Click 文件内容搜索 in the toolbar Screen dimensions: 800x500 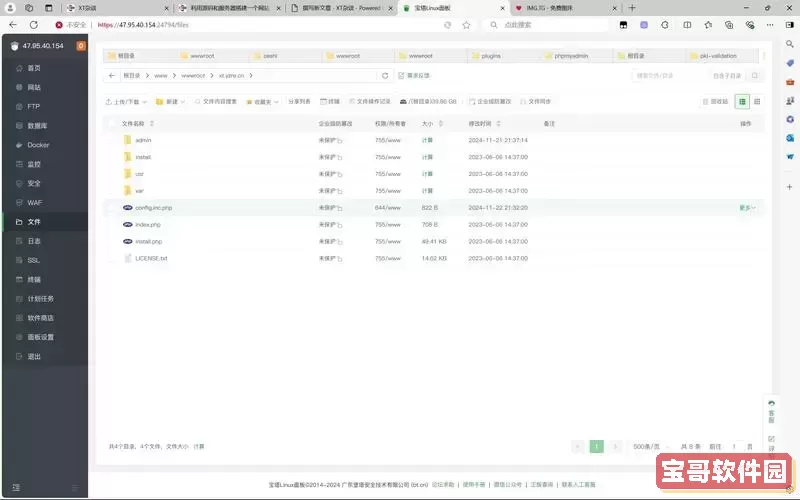[x=215, y=102]
